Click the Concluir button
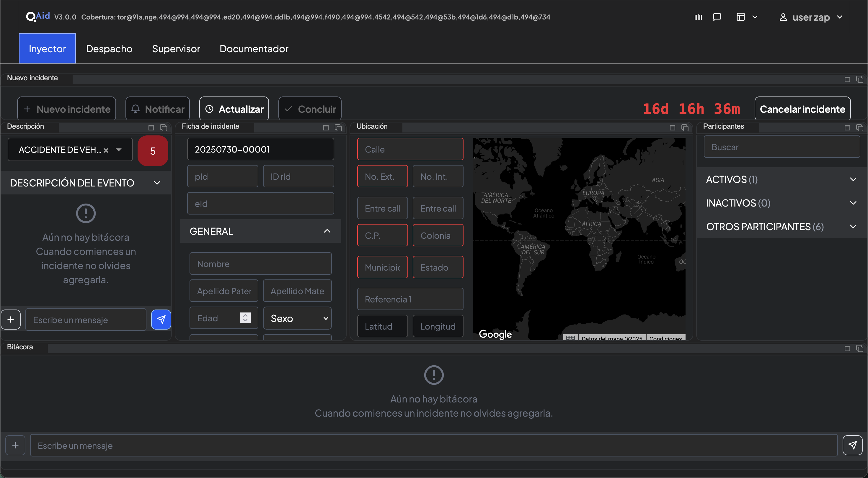The width and height of the screenshot is (868, 478). click(x=310, y=109)
